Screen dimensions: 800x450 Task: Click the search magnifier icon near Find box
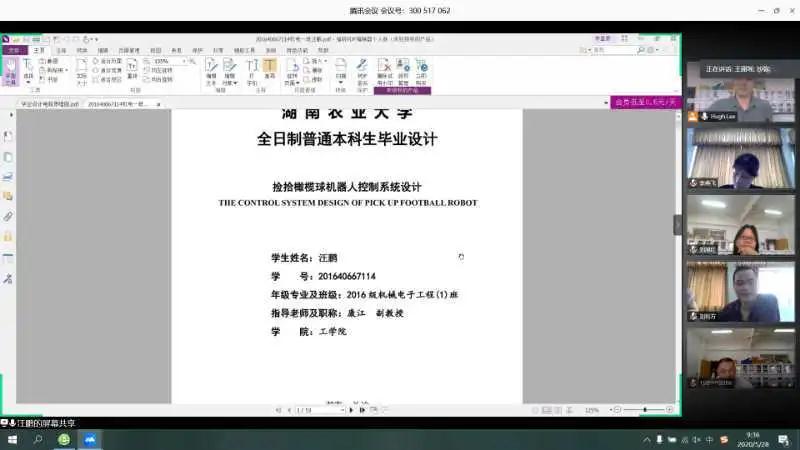click(641, 50)
